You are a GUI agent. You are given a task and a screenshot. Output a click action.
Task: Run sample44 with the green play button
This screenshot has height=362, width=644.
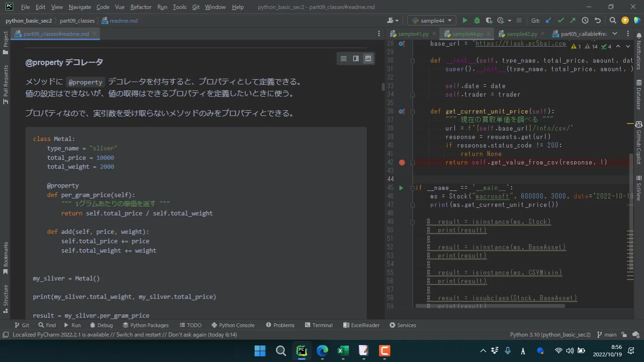pyautogui.click(x=465, y=20)
